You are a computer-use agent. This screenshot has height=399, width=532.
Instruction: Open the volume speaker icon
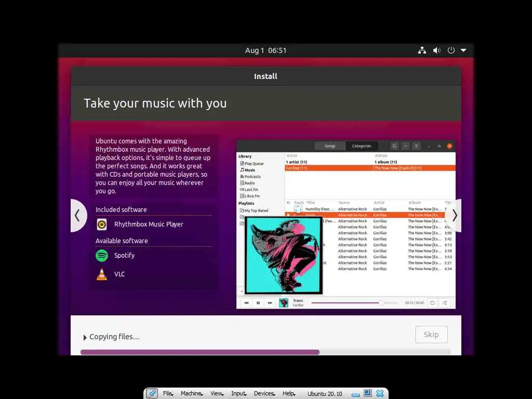(436, 50)
